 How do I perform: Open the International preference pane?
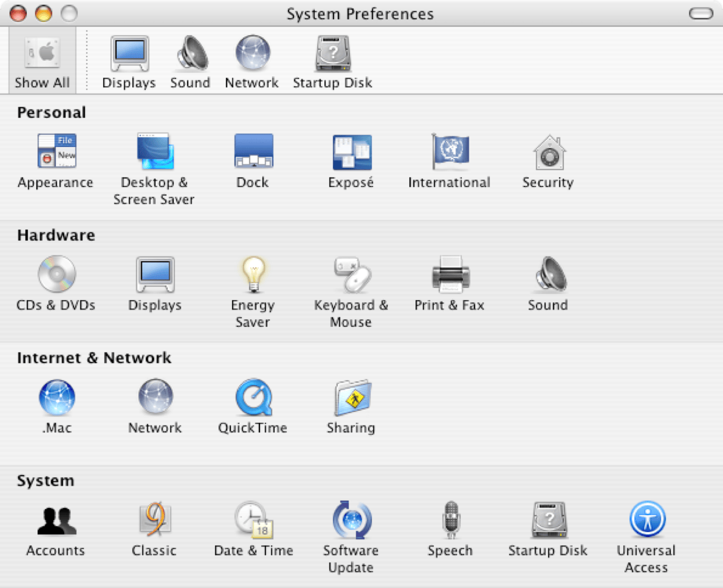pyautogui.click(x=449, y=161)
